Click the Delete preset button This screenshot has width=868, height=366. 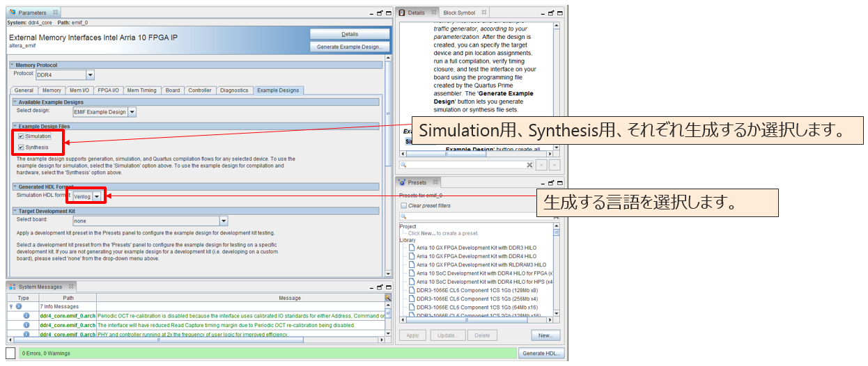tap(482, 335)
